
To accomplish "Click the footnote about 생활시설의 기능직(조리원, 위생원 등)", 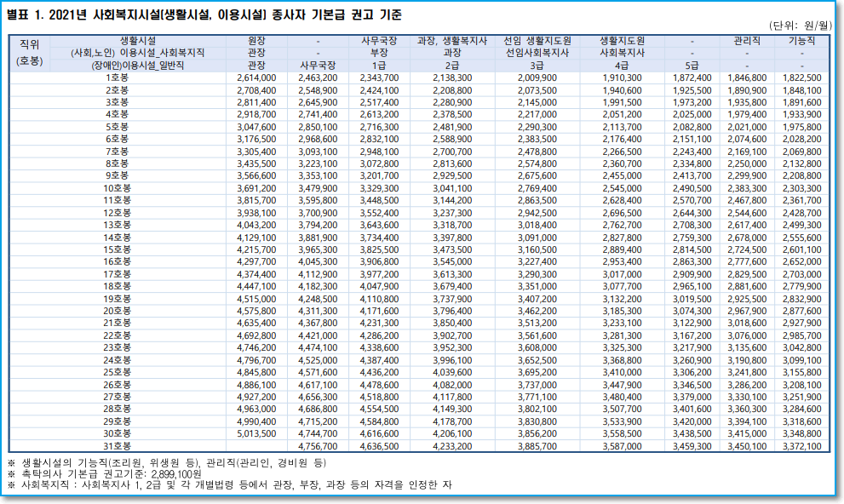I will click(x=167, y=463).
